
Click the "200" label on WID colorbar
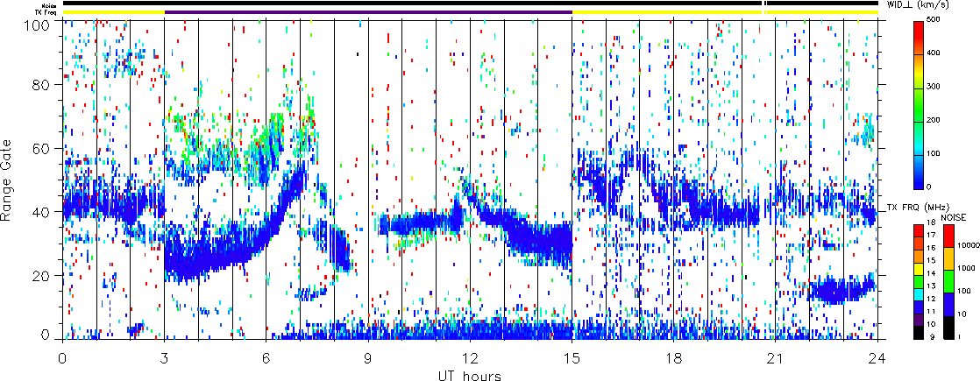pos(935,120)
